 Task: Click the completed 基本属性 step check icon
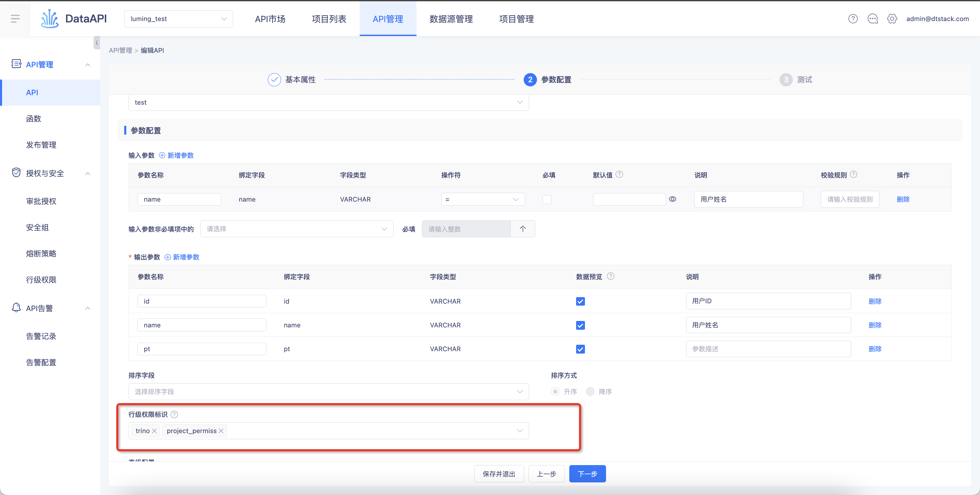coord(274,80)
